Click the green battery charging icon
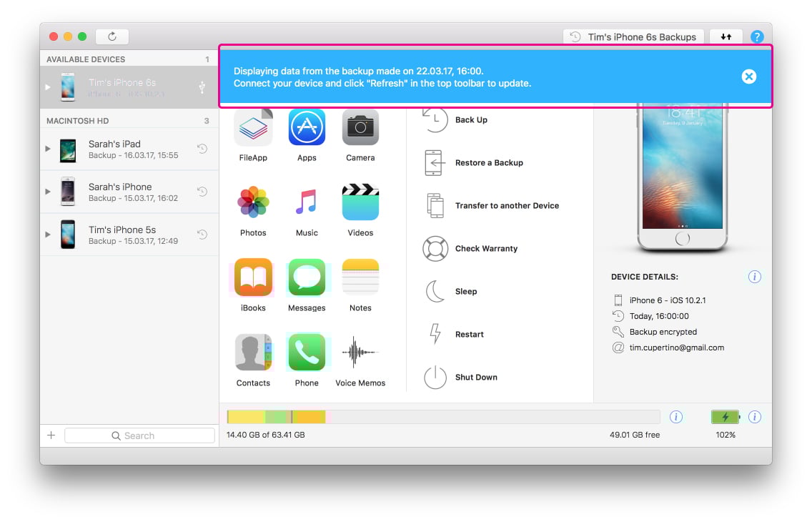This screenshot has width=812, height=522. coord(726,417)
